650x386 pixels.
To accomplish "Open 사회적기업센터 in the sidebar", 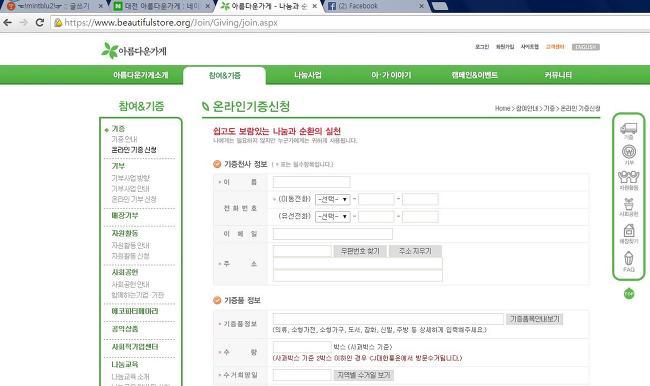I will [135, 347].
